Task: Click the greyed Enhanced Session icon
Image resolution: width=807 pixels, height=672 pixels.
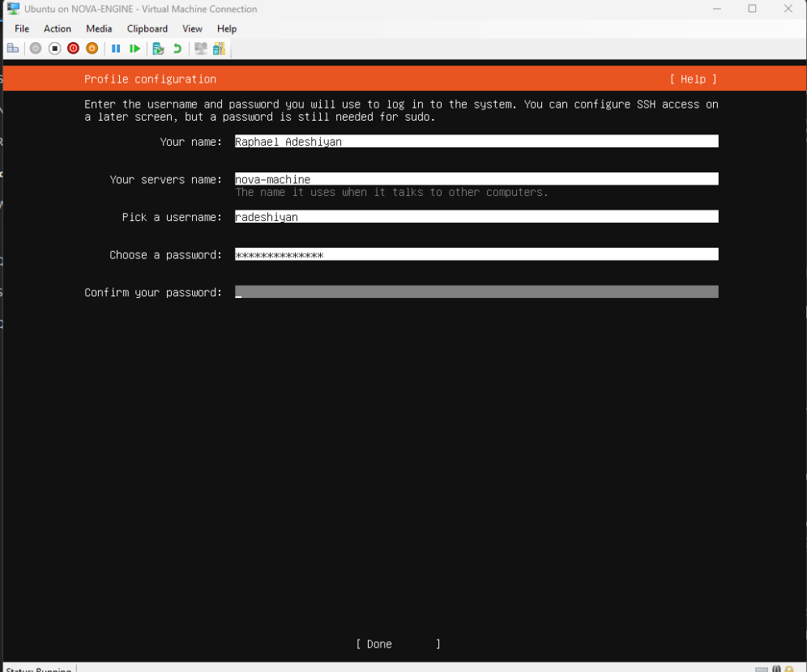Action: (200, 49)
